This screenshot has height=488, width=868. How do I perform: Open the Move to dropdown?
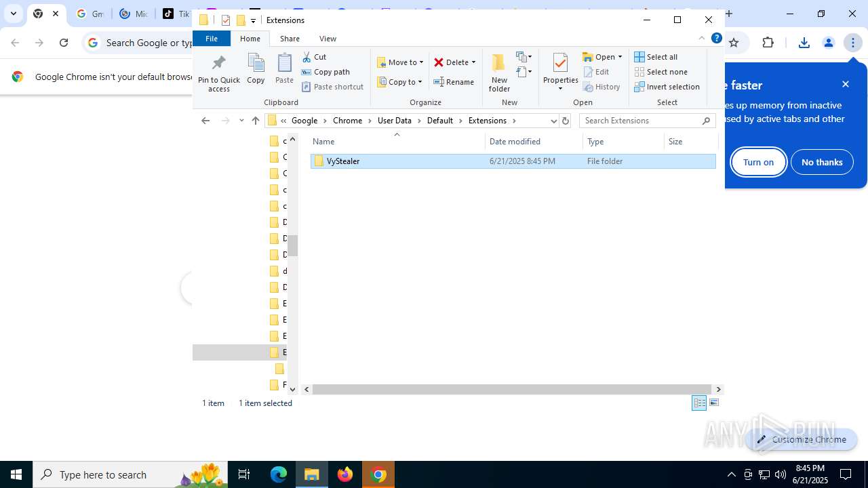(x=400, y=62)
